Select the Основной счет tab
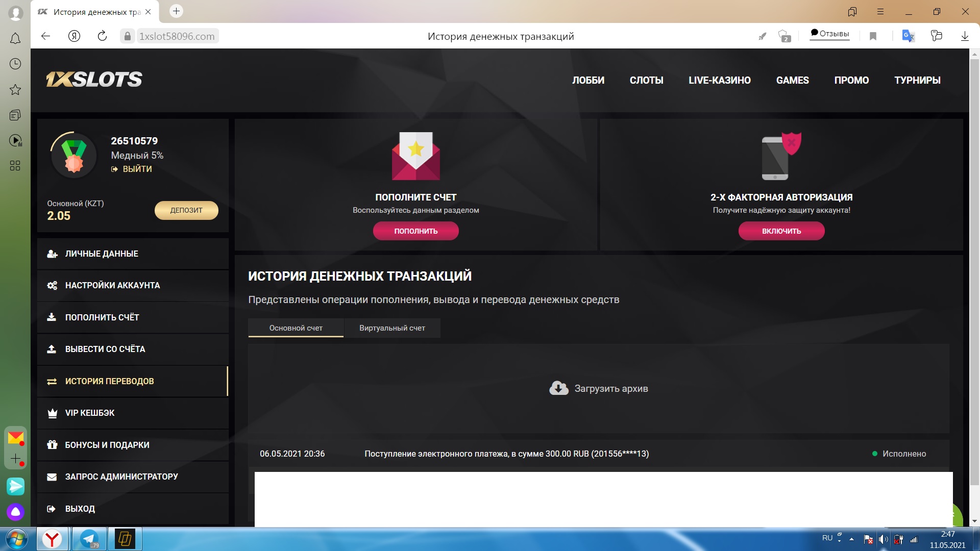The image size is (980, 551). (x=296, y=328)
